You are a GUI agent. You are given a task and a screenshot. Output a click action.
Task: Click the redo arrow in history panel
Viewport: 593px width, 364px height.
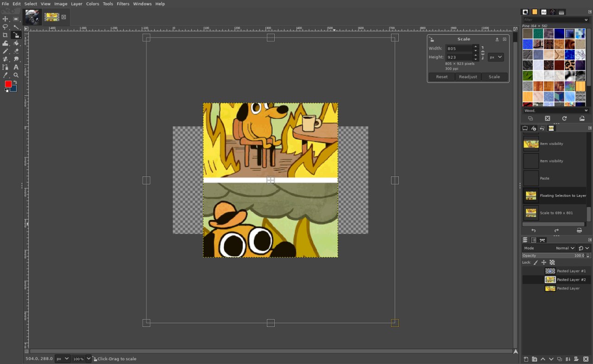[556, 231]
